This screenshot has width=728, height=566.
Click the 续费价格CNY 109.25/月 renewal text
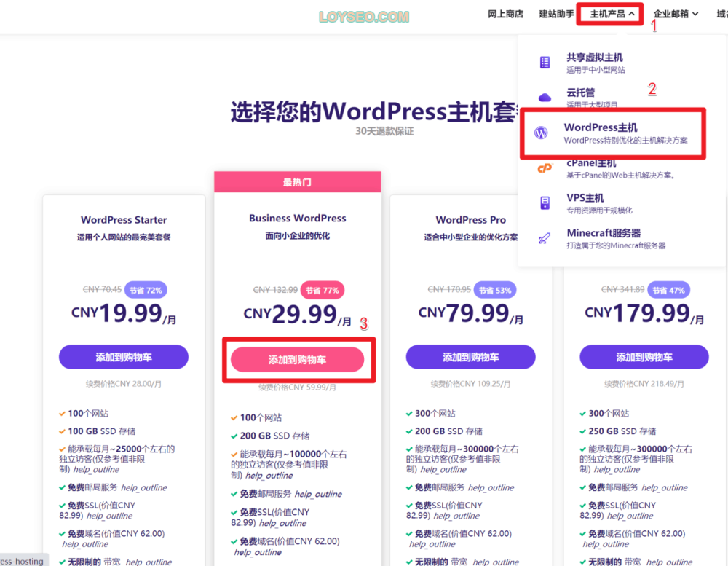470,384
